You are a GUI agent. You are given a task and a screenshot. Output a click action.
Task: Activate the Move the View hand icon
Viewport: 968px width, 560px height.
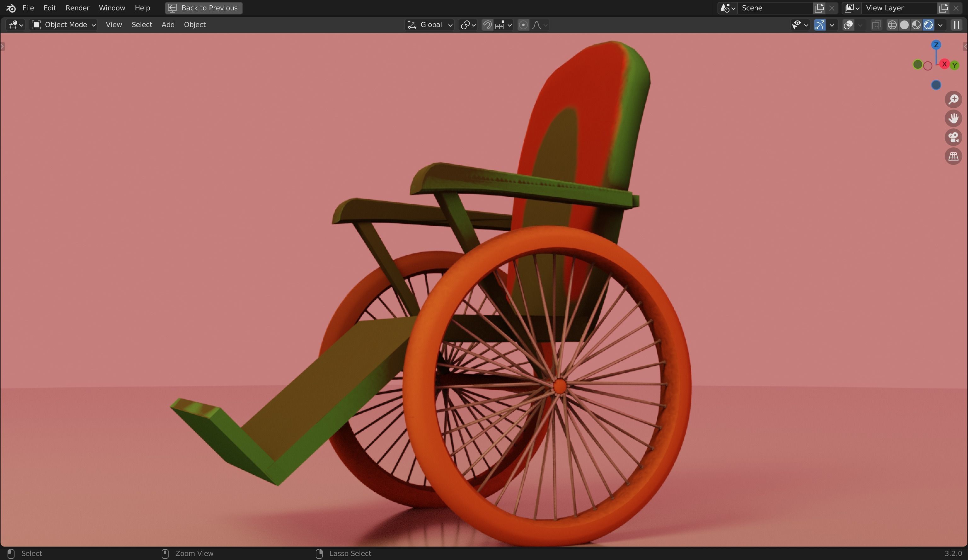tap(954, 119)
